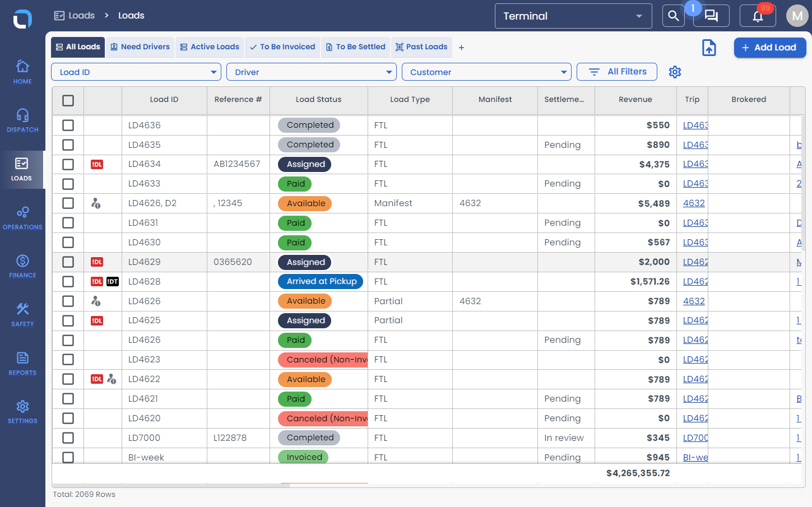The width and height of the screenshot is (812, 507).
Task: Open trip link on LD4636 row
Action: tap(695, 125)
